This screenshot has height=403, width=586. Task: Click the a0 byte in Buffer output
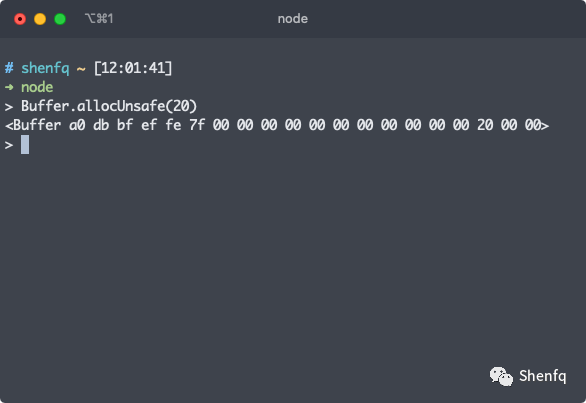point(77,125)
